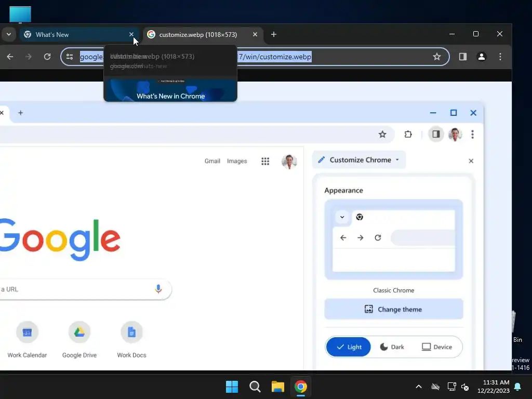Open Extensions puzzle icon in pictured browser
The image size is (532, 399).
point(408,135)
